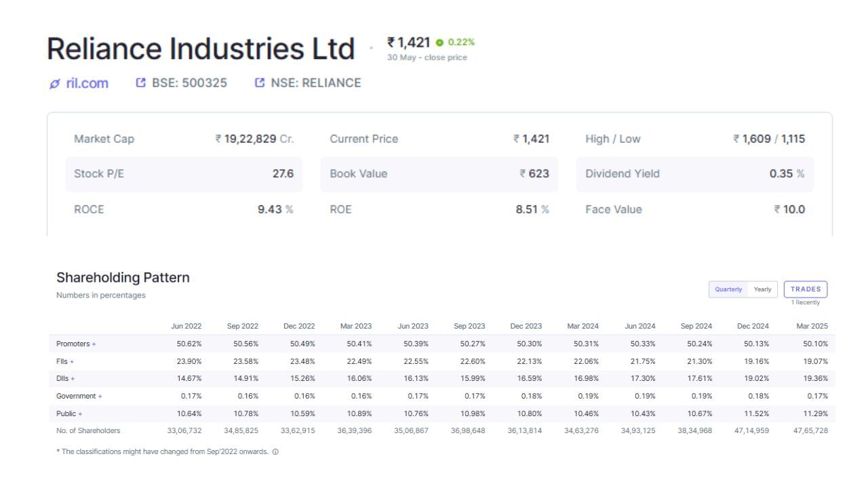Screen dimensions: 868x488
Task: Click the Jun 2022 column header
Action: 186,326
